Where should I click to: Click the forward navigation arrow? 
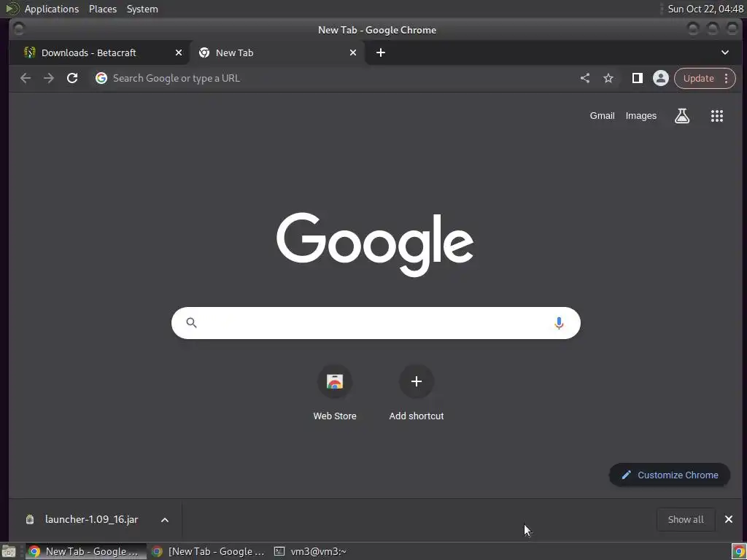coord(49,78)
